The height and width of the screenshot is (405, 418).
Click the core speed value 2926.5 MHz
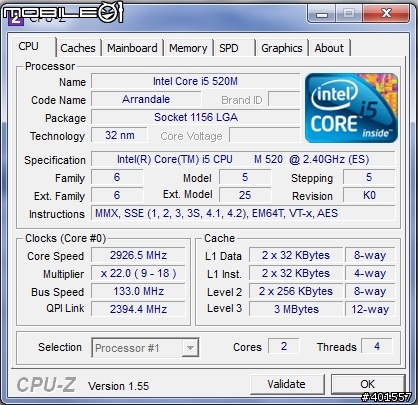[138, 255]
